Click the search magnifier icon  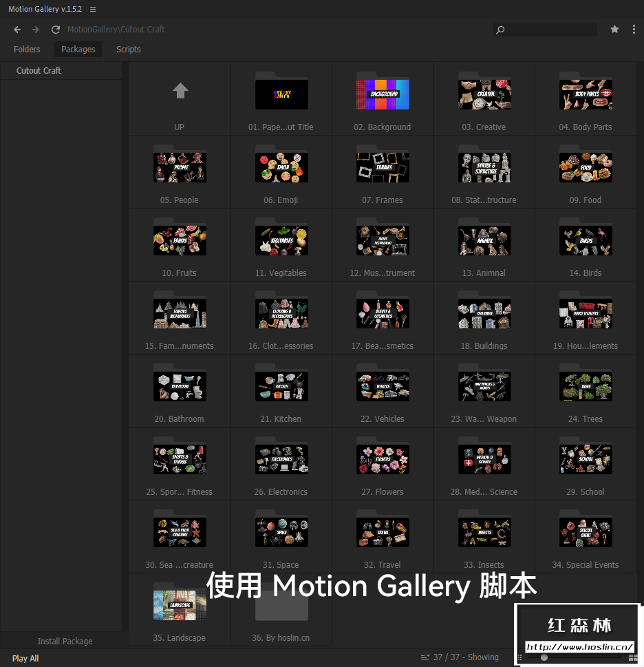(x=500, y=30)
